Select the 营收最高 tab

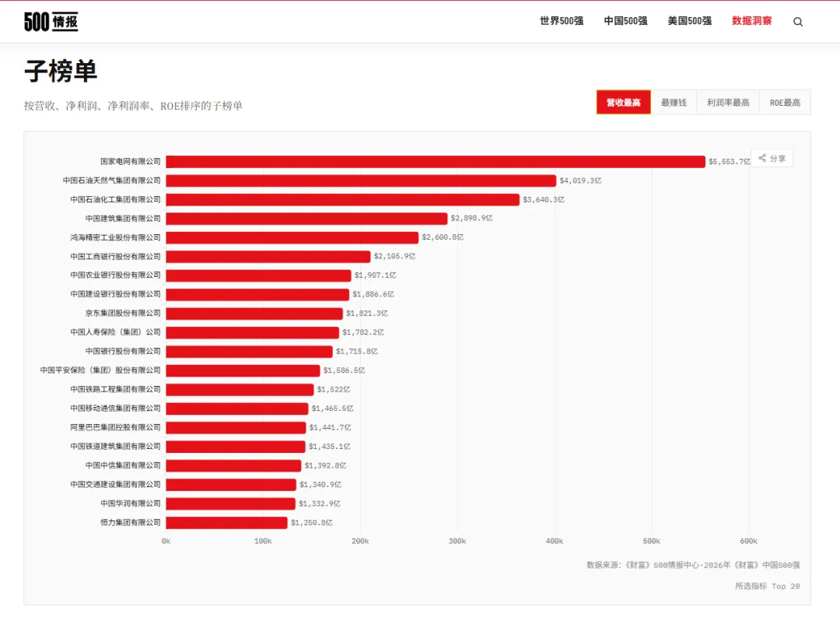pos(624,103)
